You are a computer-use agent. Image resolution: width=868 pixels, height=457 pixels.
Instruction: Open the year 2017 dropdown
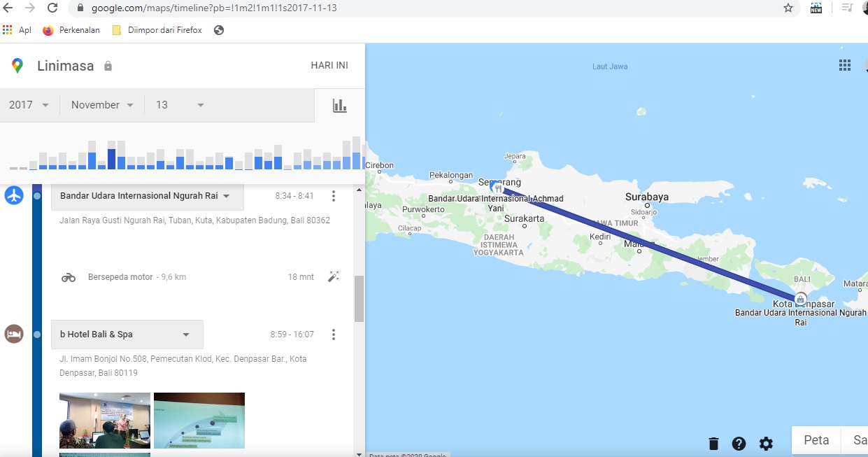click(x=29, y=105)
